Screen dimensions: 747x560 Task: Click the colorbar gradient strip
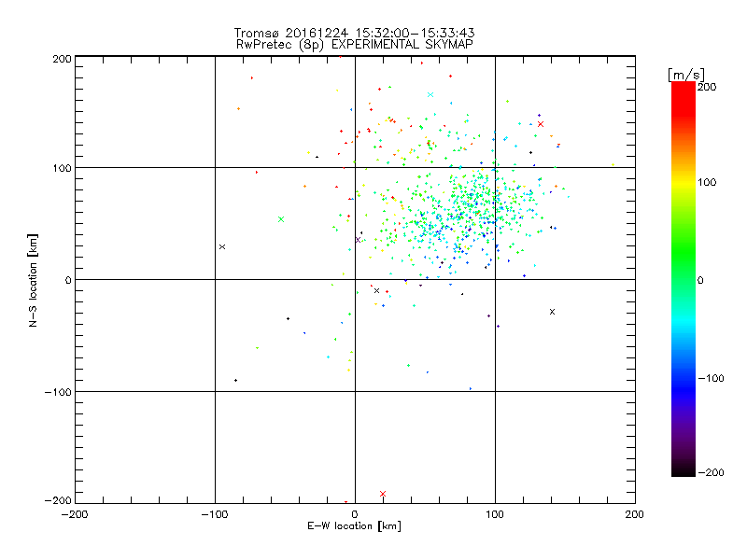tap(684, 279)
